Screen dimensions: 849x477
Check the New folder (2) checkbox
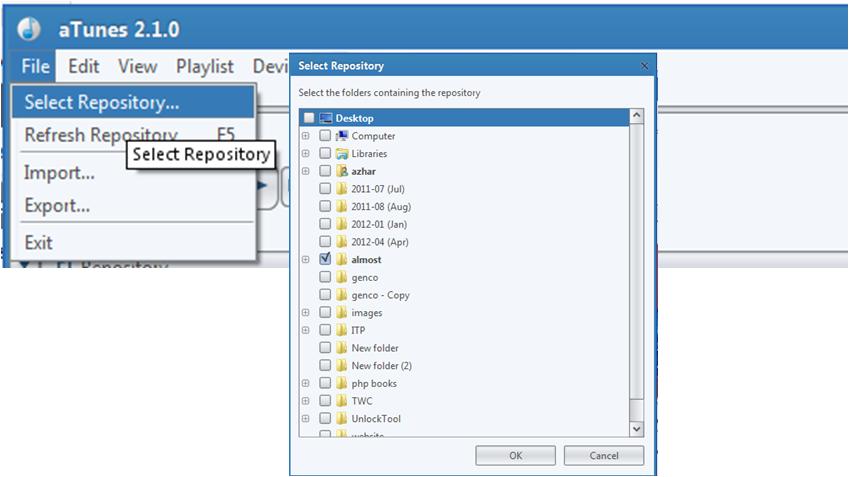[325, 365]
